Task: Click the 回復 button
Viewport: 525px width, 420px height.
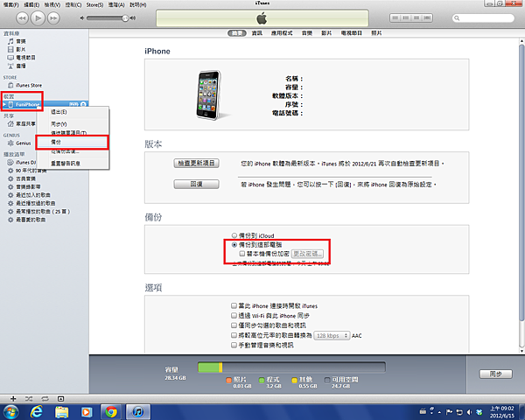Action: pyautogui.click(x=197, y=185)
